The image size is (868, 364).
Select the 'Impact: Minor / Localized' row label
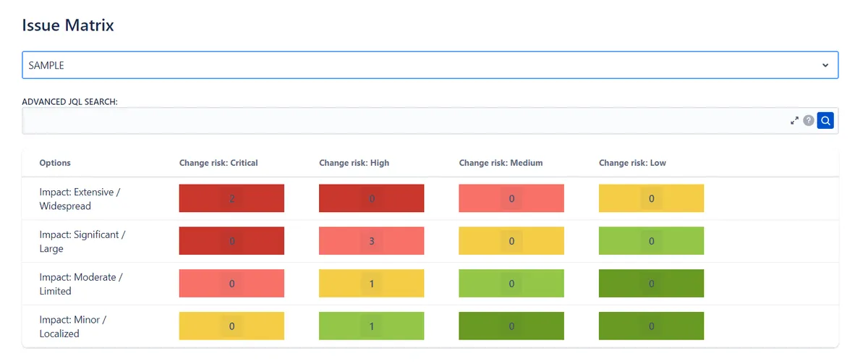(x=73, y=327)
